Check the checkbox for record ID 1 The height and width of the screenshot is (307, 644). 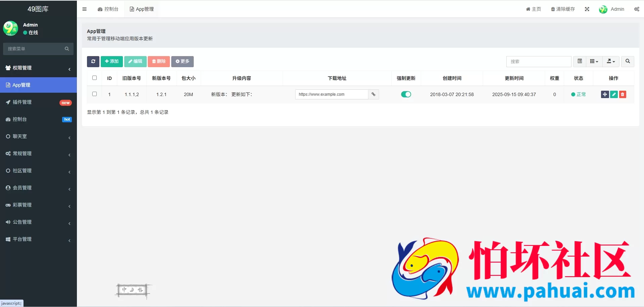click(94, 94)
